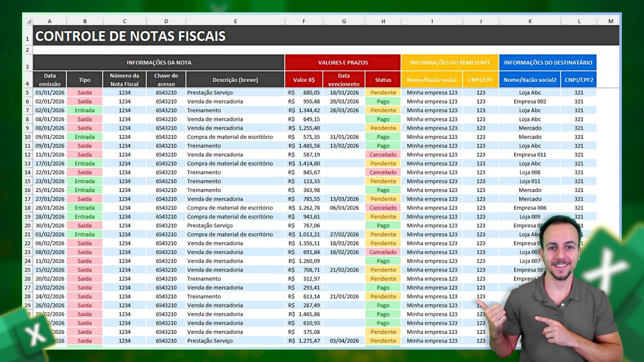
Task: Click the INFORMAÇÕES DO REMETENTE group header
Action: (450, 62)
